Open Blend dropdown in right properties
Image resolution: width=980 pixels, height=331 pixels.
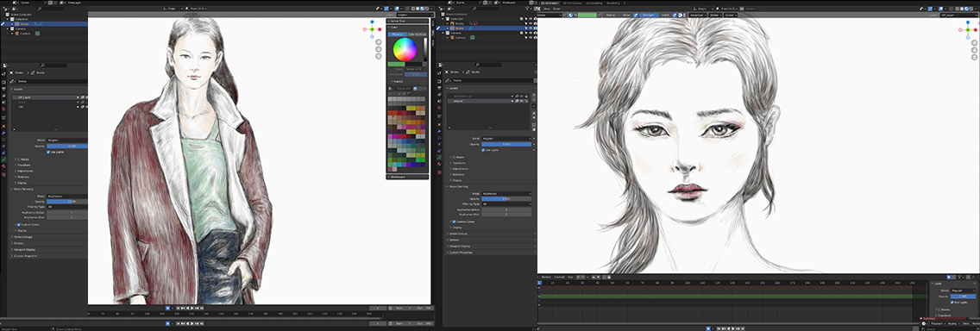point(506,139)
